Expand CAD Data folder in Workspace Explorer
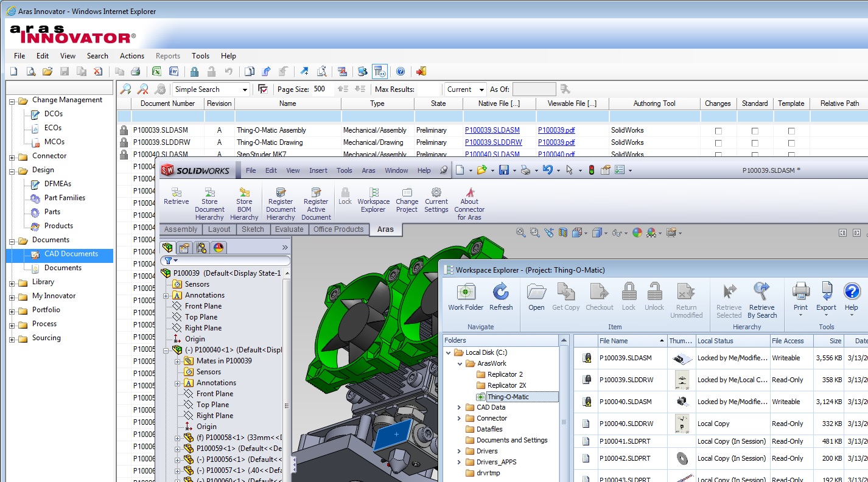 tap(460, 408)
